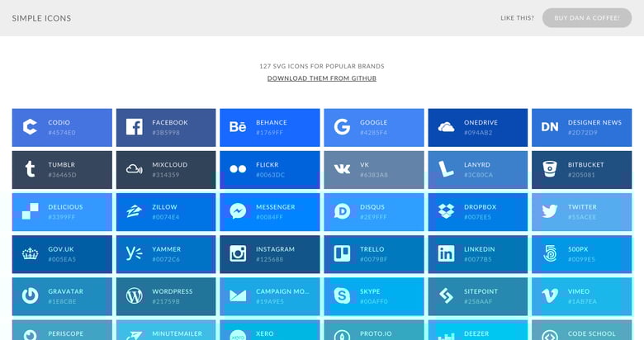Image resolution: width=644 pixels, height=340 pixels.
Task: Click the Flickr two-dots icon
Action: [238, 169]
